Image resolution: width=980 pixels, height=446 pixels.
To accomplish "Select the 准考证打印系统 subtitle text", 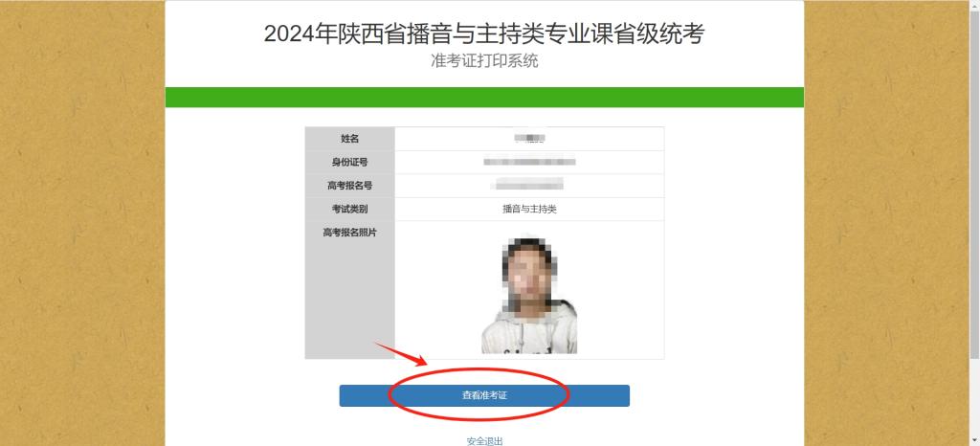I will click(484, 61).
